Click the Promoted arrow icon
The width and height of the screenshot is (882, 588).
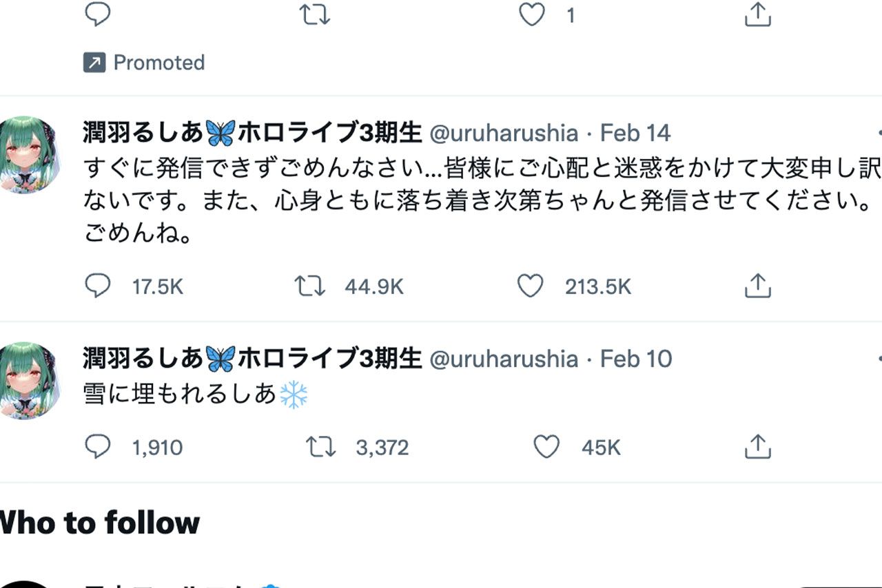(96, 61)
